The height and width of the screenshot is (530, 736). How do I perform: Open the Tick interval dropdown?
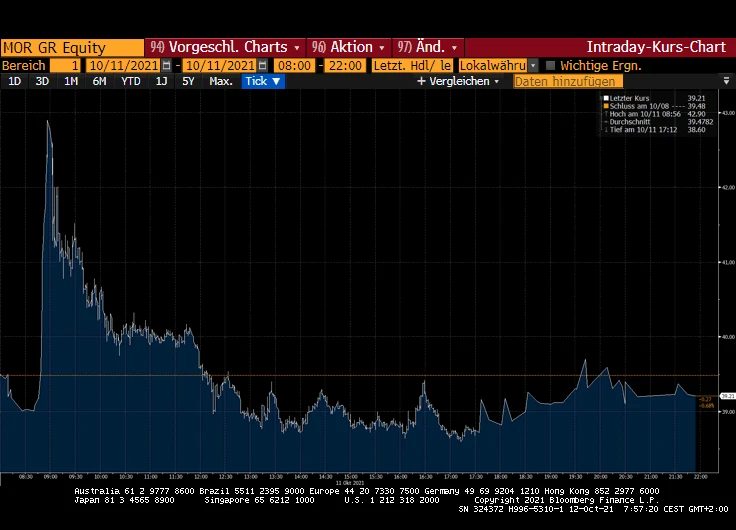coord(263,81)
